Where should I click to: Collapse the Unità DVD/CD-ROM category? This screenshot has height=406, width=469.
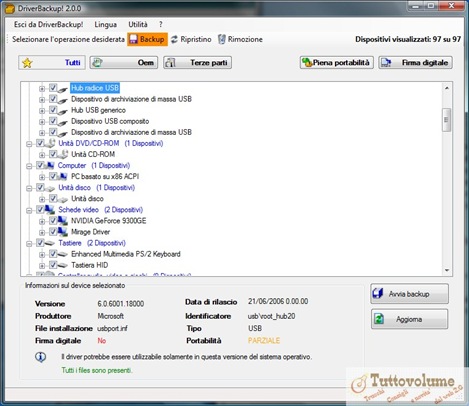click(x=29, y=144)
